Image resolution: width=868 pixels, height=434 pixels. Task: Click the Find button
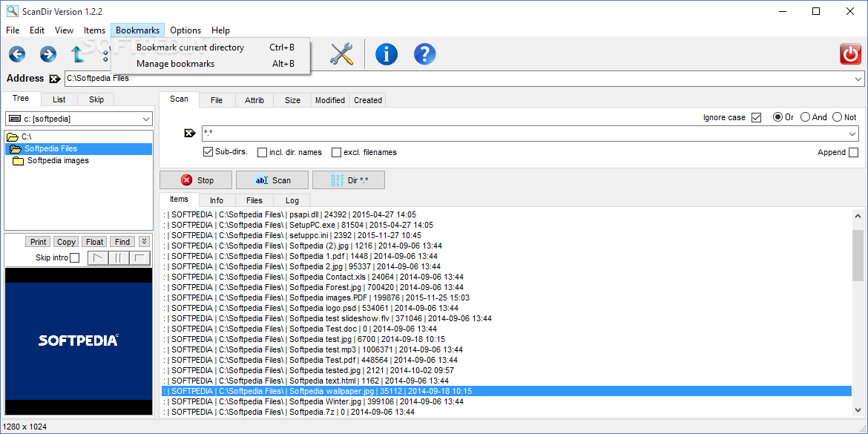[123, 242]
